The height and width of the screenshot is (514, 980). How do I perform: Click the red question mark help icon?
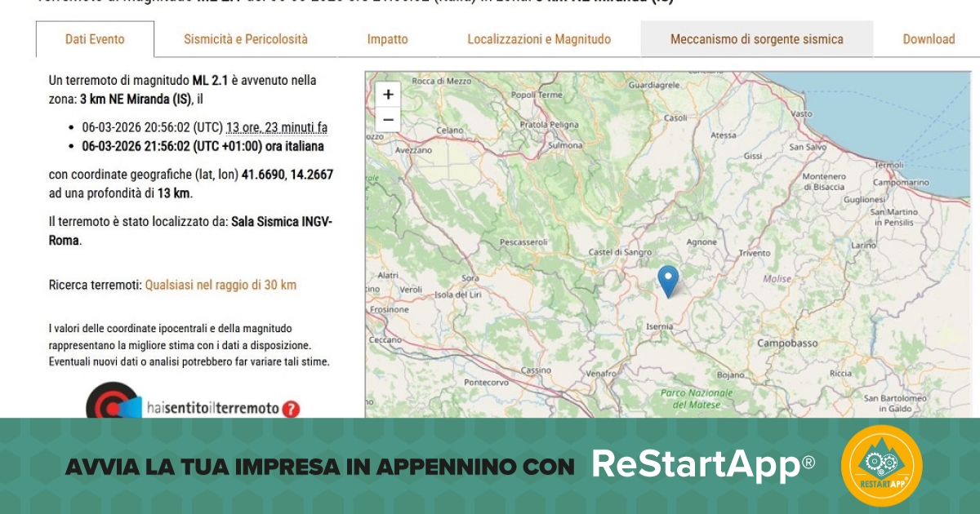point(291,409)
